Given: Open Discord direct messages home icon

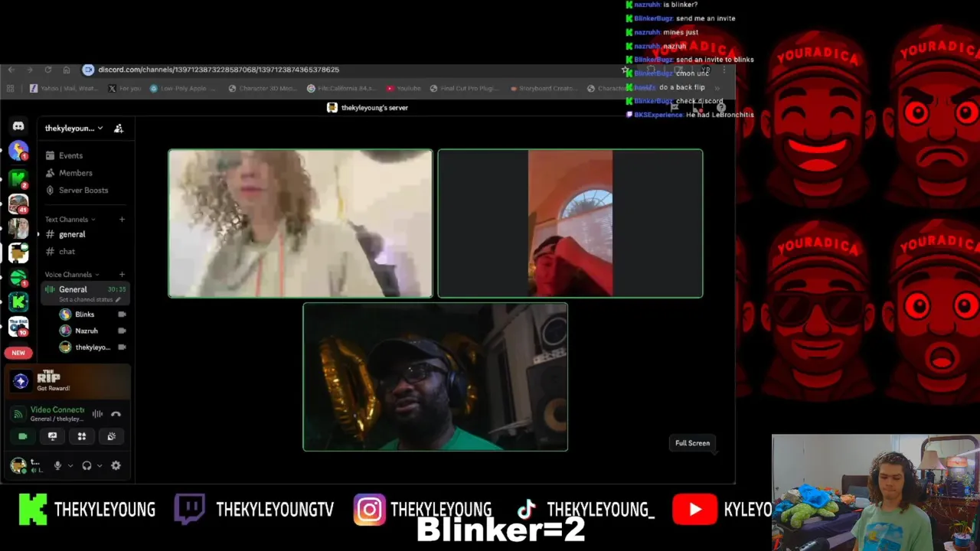Looking at the screenshot, I should pos(18,126).
